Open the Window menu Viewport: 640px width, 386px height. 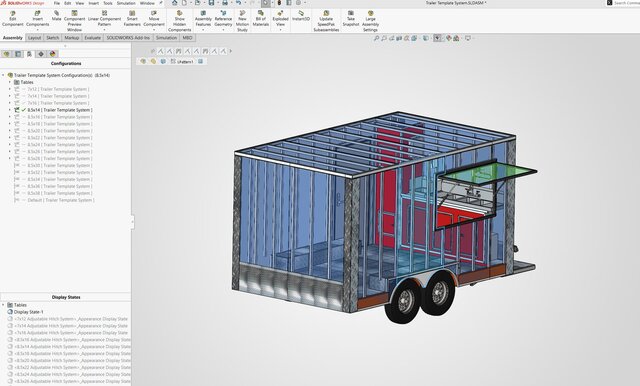pos(147,3)
